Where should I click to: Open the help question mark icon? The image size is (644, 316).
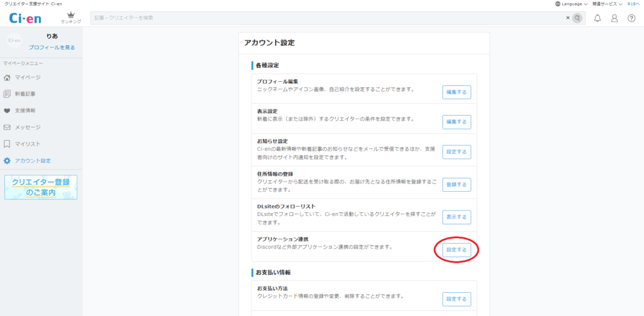point(631,18)
